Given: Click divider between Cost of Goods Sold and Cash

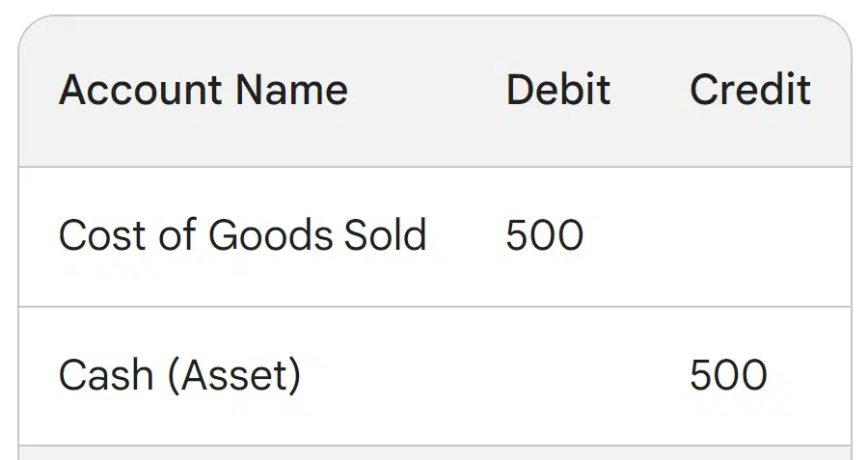Looking at the screenshot, I should [434, 307].
